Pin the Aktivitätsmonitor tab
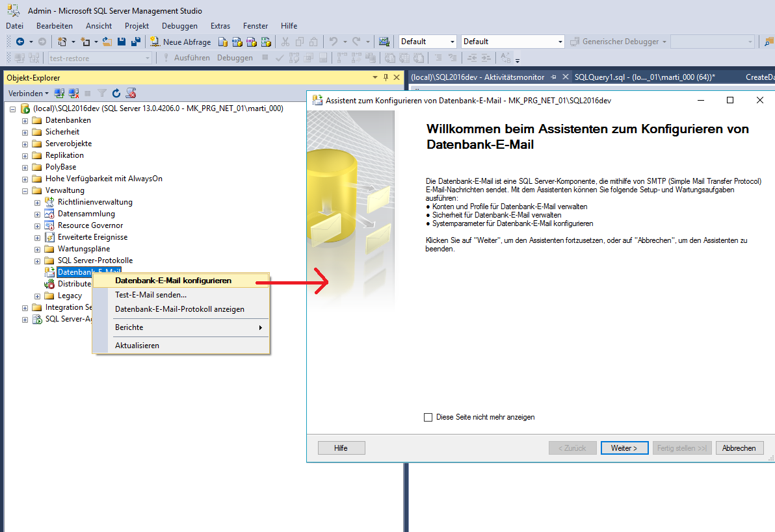775x532 pixels. coord(553,77)
